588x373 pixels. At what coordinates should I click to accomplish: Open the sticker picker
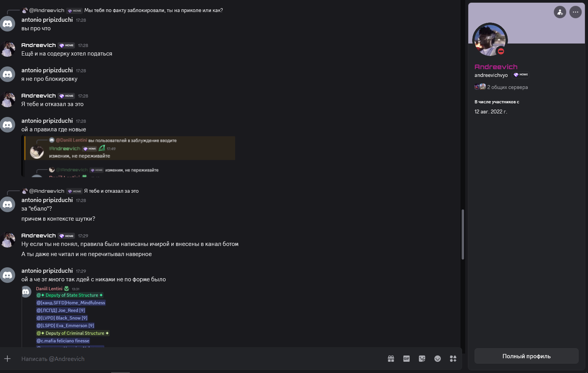[422, 359]
